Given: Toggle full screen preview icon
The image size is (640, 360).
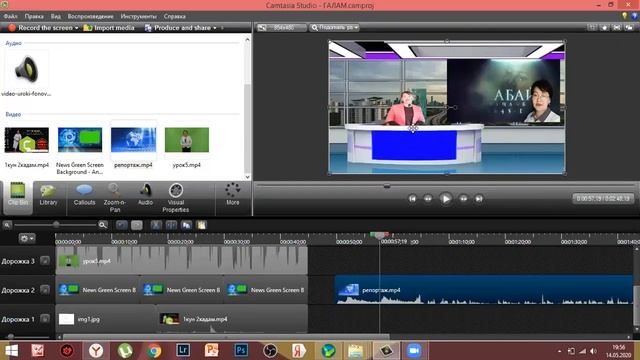Looking at the screenshot, I should [x=617, y=28].
